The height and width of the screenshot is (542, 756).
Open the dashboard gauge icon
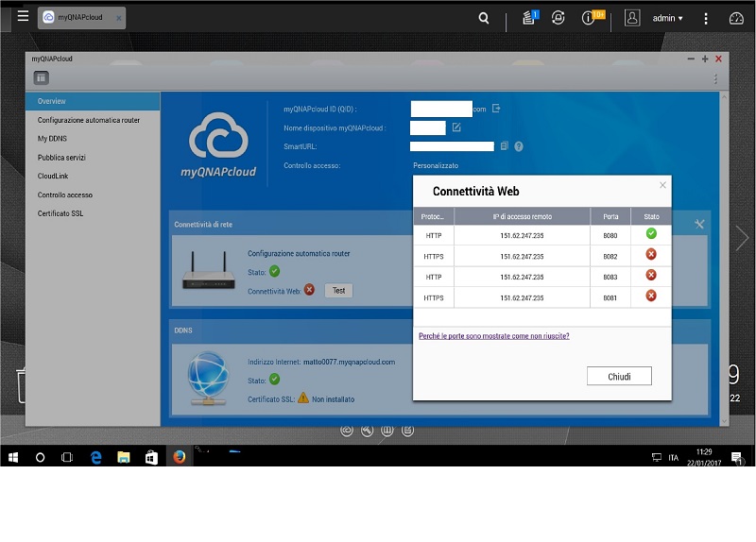(737, 18)
